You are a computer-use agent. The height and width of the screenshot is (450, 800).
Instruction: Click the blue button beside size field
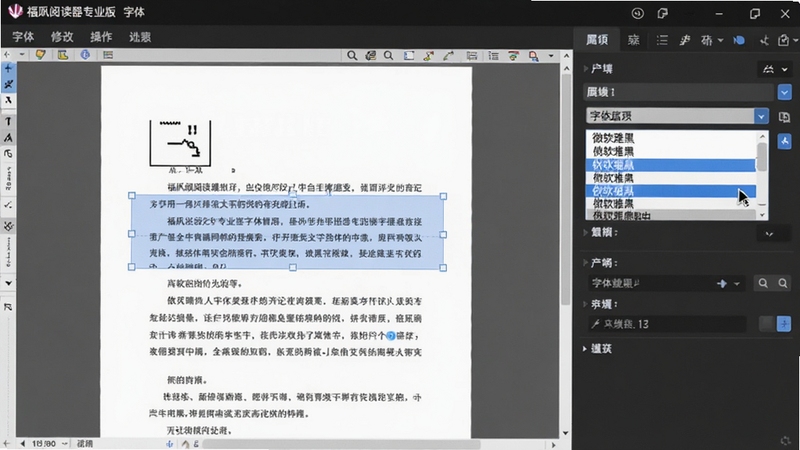click(x=784, y=323)
